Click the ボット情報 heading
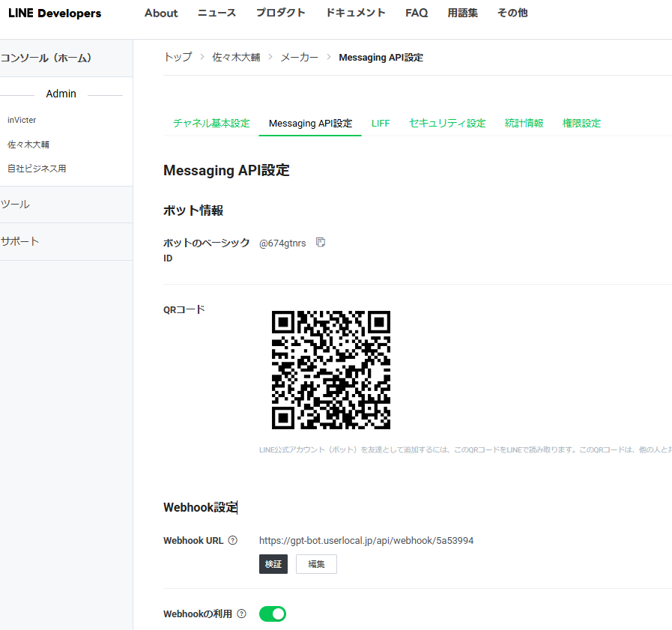Image resolution: width=672 pixels, height=630 pixels. click(193, 210)
